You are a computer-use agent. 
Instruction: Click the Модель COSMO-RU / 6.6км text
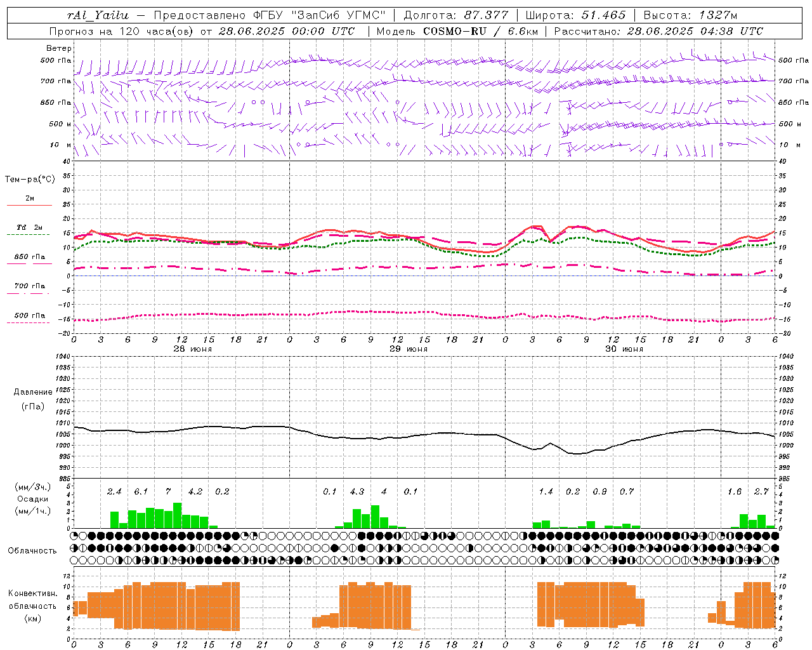click(x=457, y=31)
